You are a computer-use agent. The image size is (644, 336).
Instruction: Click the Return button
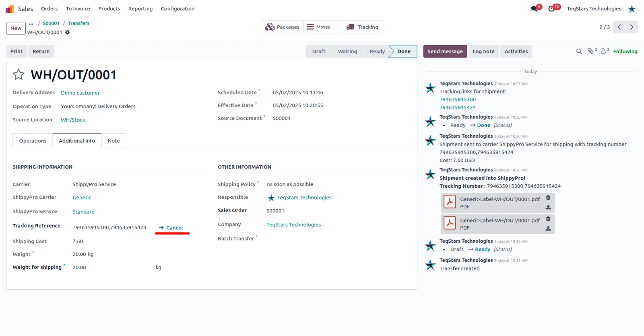41,52
